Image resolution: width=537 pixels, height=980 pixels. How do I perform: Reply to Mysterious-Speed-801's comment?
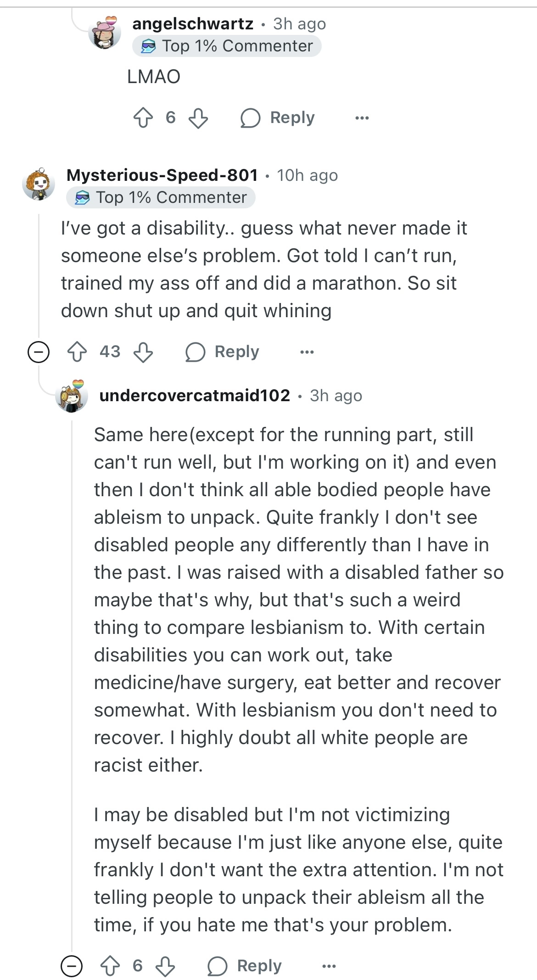tap(223, 352)
